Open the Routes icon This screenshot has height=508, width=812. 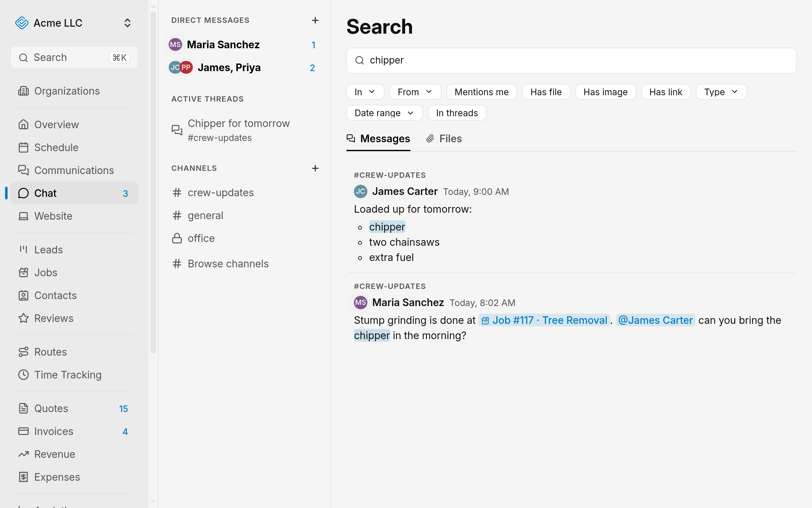[x=23, y=352]
